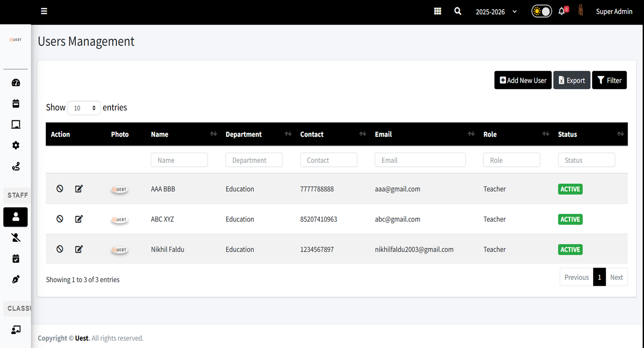
Task: Click the Filter button
Action: (609, 80)
